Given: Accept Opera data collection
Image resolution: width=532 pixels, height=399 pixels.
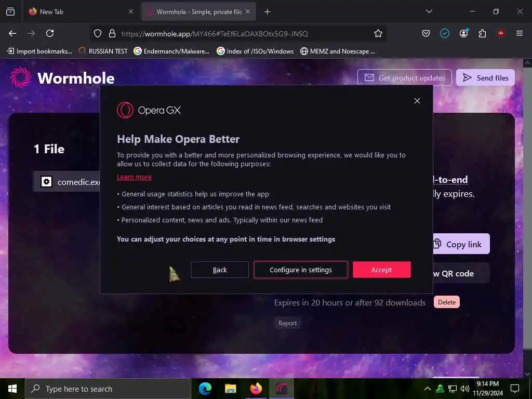Looking at the screenshot, I should click(382, 270).
